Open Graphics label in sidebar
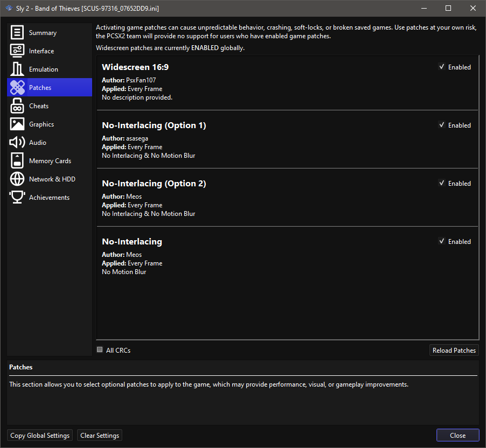The image size is (486, 448). (41, 124)
